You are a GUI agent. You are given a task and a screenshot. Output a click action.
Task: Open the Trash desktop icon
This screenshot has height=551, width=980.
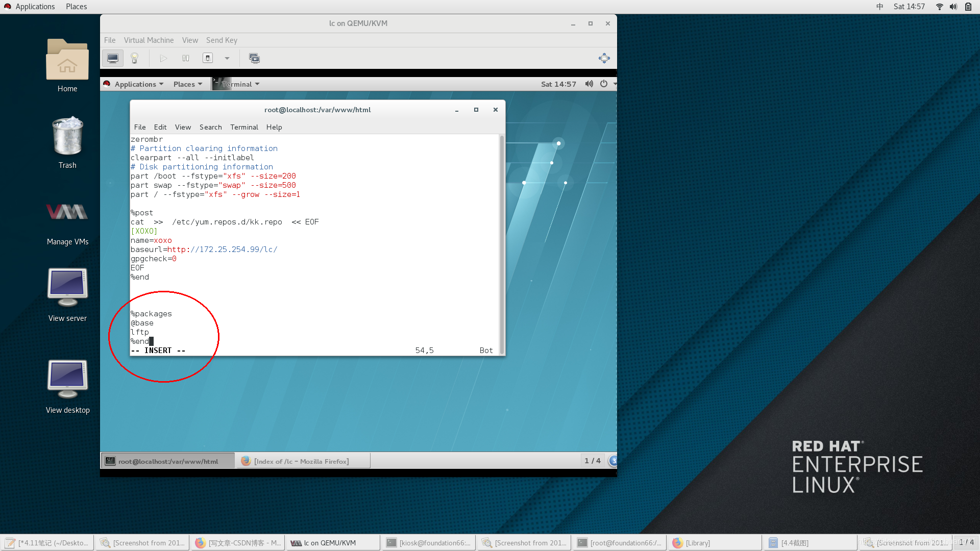point(67,143)
